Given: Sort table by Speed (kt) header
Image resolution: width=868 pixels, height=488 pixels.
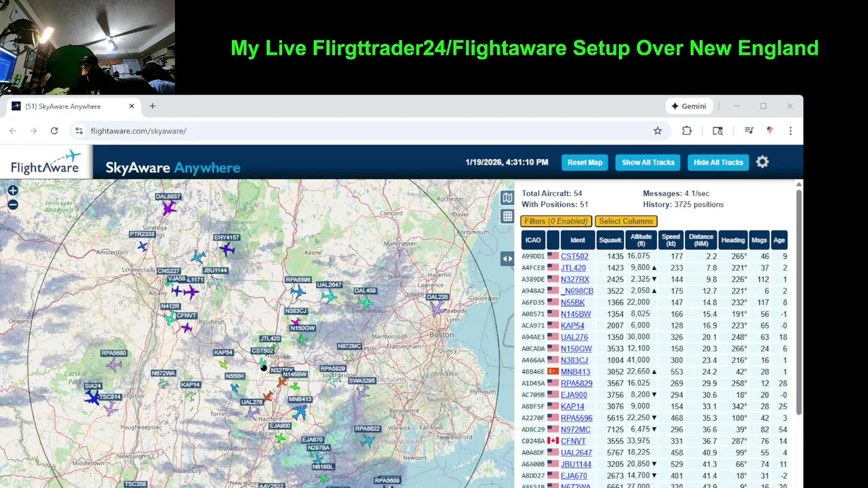Looking at the screenshot, I should pos(671,240).
